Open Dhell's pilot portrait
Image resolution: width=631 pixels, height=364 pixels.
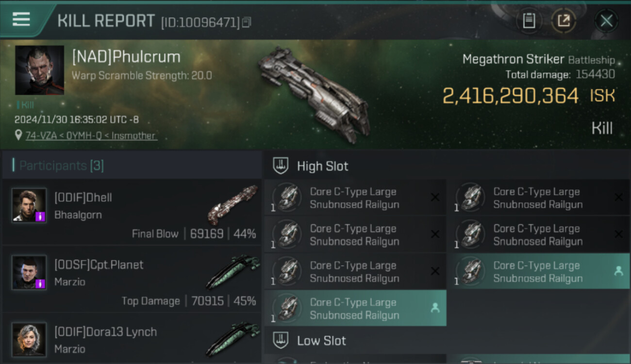[29, 205]
